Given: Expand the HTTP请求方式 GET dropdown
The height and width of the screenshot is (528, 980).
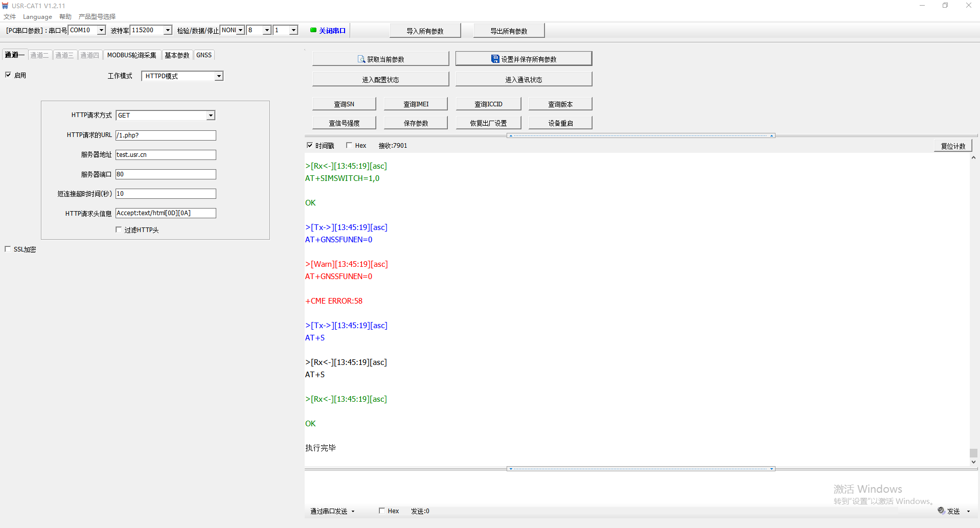Looking at the screenshot, I should click(x=211, y=116).
